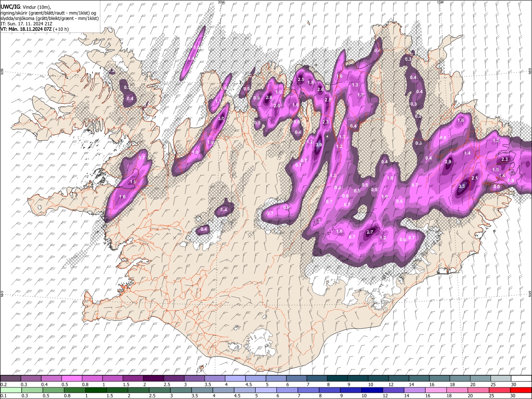Click the '2.7' precipitation value on the map
532x399 pixels.
pyautogui.click(x=371, y=232)
